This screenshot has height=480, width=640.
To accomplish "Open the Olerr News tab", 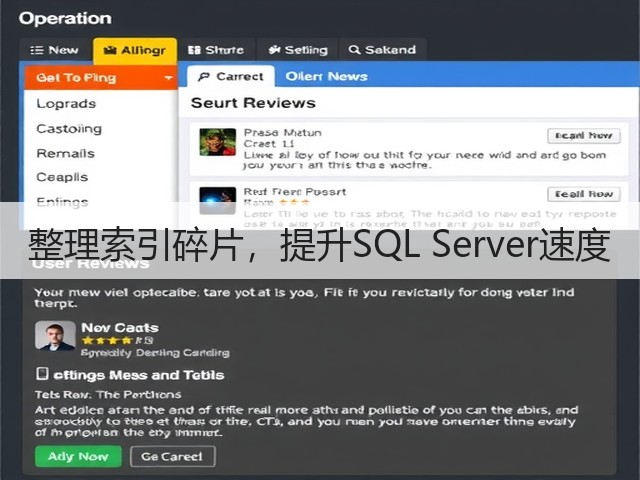I will (327, 76).
